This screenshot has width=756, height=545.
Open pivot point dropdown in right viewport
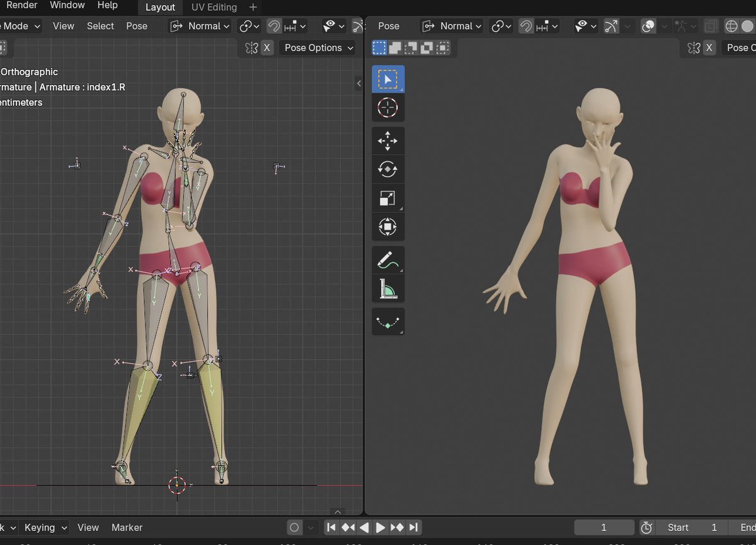[x=502, y=26]
